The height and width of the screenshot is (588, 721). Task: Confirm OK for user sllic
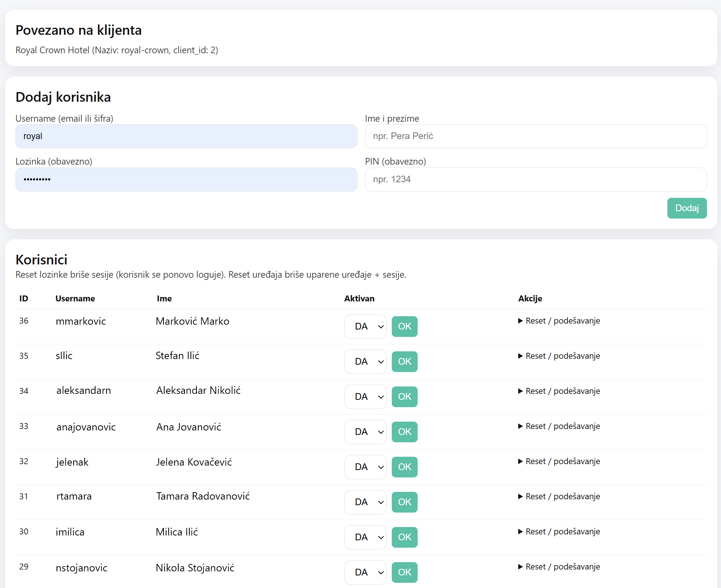[404, 362]
